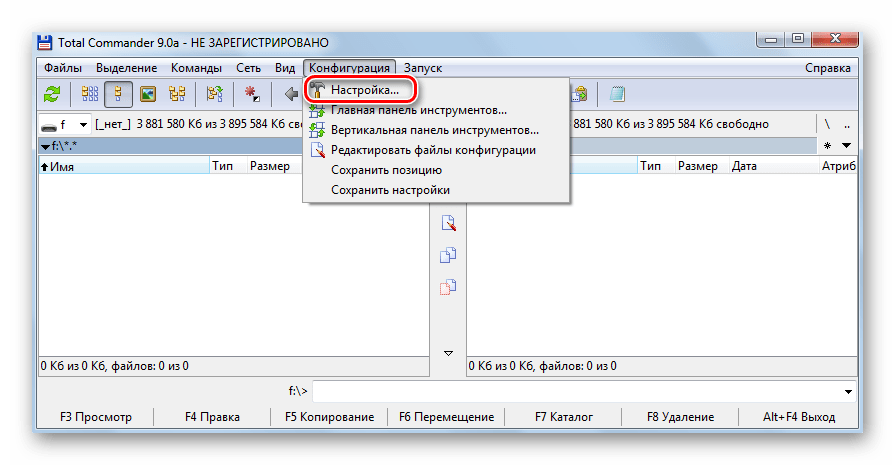Click the left panel [_нет_] volume label
Viewport: 895px width, 465px height.
tap(113, 124)
